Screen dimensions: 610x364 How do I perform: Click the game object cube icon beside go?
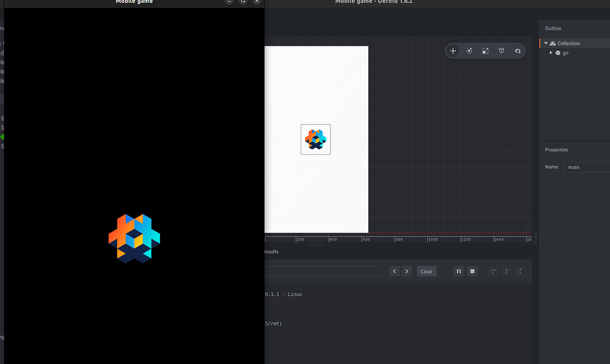tap(558, 52)
